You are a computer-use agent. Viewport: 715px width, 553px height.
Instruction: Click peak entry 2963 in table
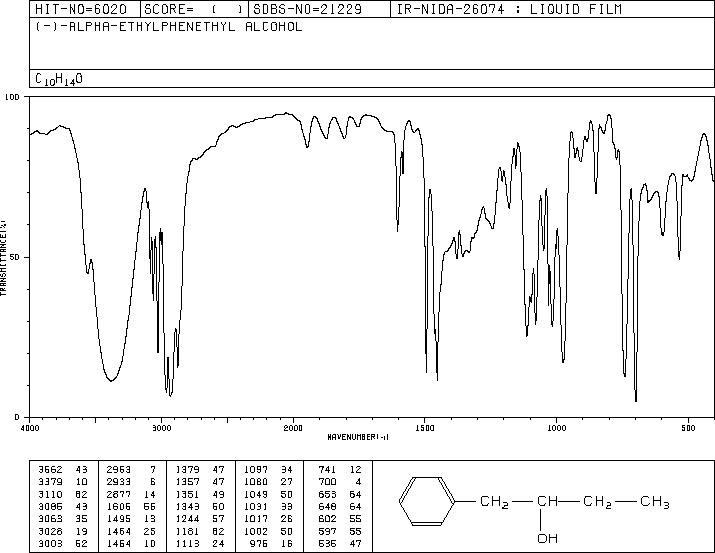click(119, 469)
